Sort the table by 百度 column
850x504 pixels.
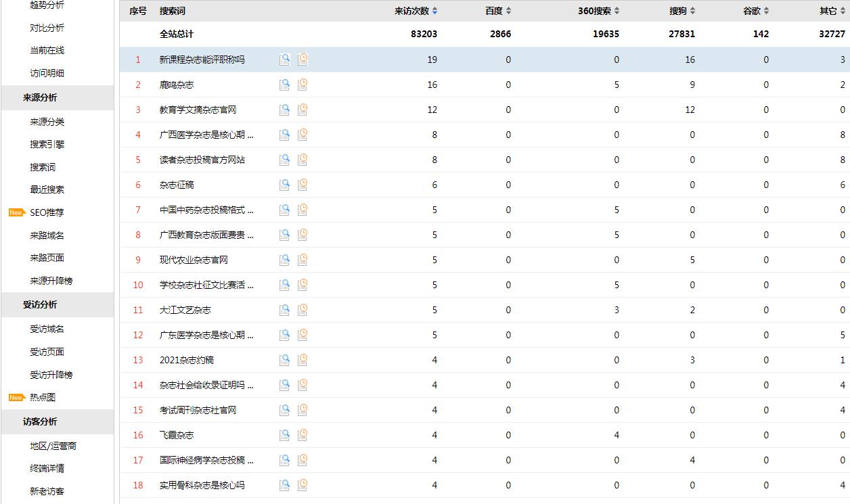click(x=497, y=11)
